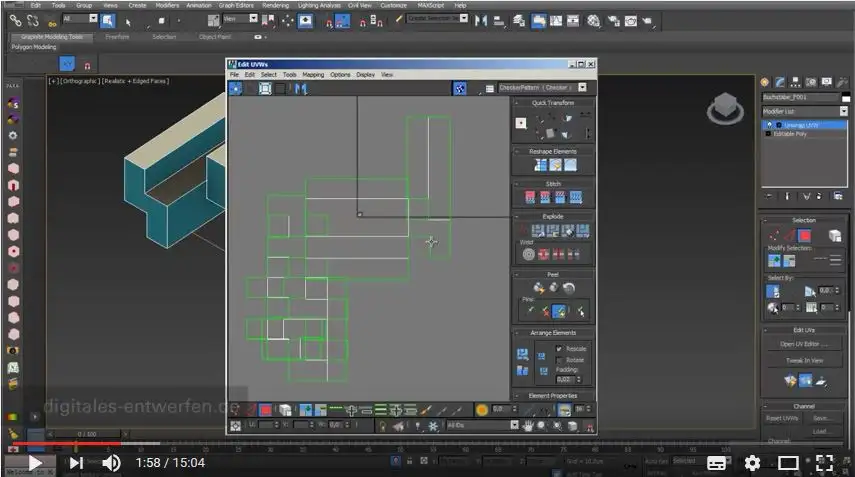This screenshot has width=855, height=477.
Task: Toggle video subtitles
Action: coord(716,463)
